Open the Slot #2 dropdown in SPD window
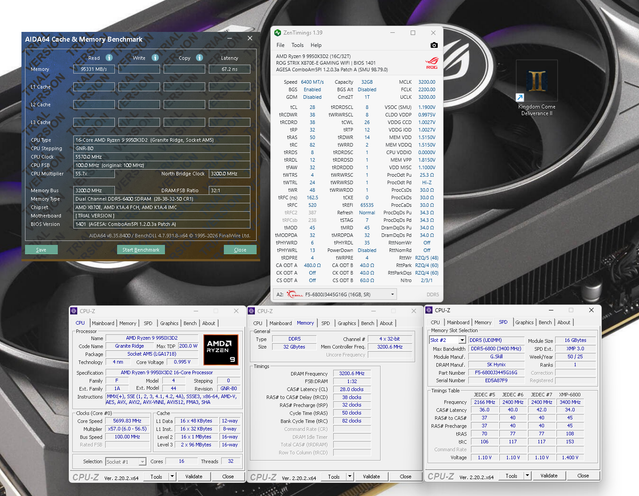The height and width of the screenshot is (496, 639). 462,340
